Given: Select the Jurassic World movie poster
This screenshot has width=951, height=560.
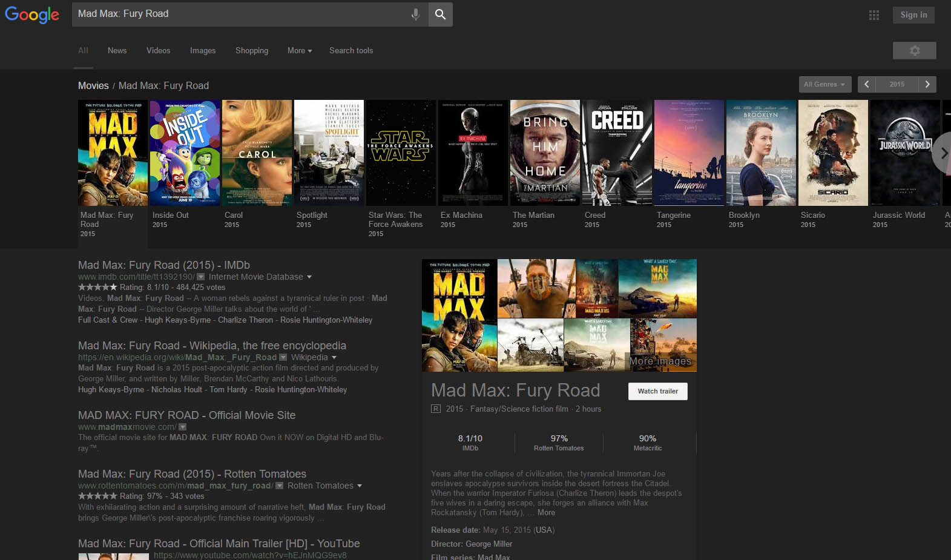Looking at the screenshot, I should coord(905,153).
